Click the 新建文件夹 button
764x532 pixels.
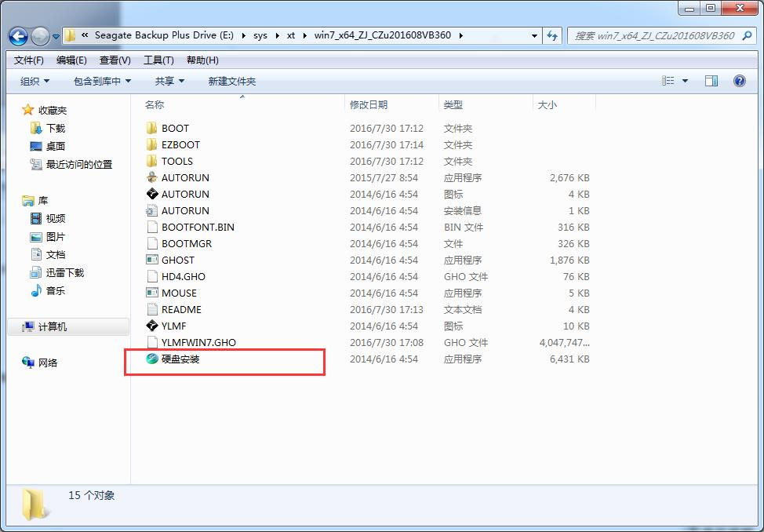click(x=232, y=82)
